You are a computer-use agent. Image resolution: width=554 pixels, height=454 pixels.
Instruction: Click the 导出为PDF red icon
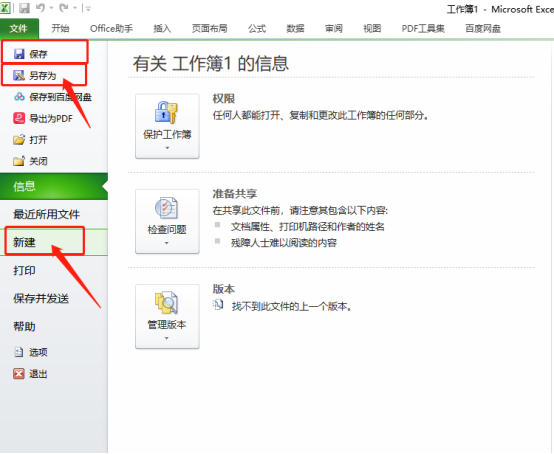tap(19, 118)
